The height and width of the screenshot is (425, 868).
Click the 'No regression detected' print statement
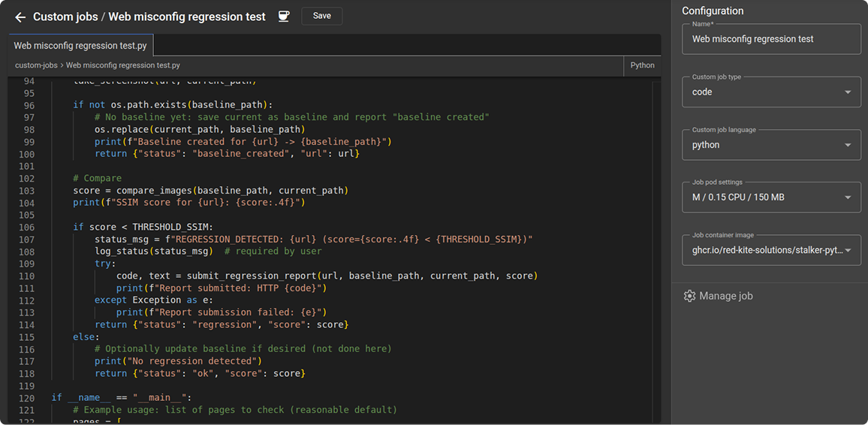(177, 361)
